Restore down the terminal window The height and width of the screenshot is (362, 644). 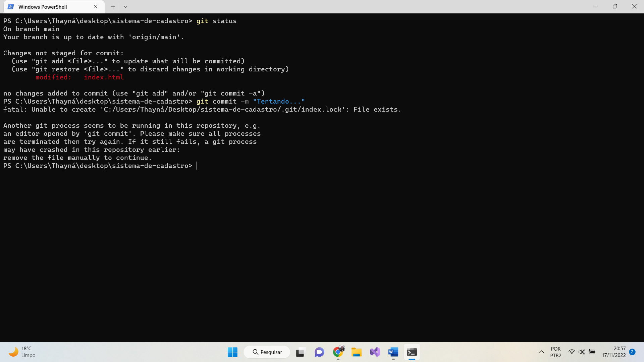pos(615,6)
